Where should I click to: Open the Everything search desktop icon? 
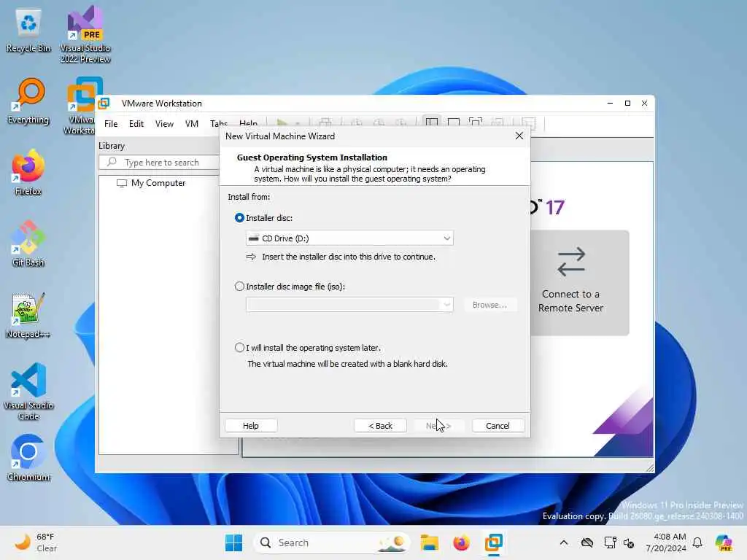coord(28,102)
